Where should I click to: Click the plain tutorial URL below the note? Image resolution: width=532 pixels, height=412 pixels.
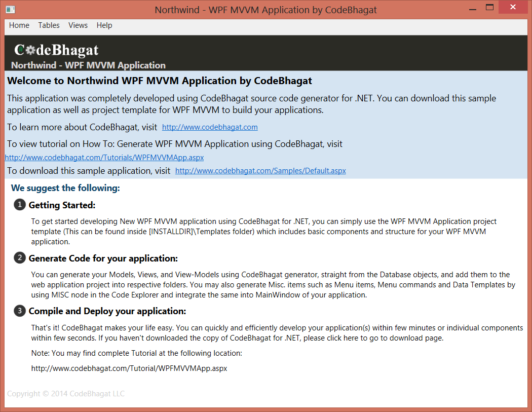tap(129, 368)
